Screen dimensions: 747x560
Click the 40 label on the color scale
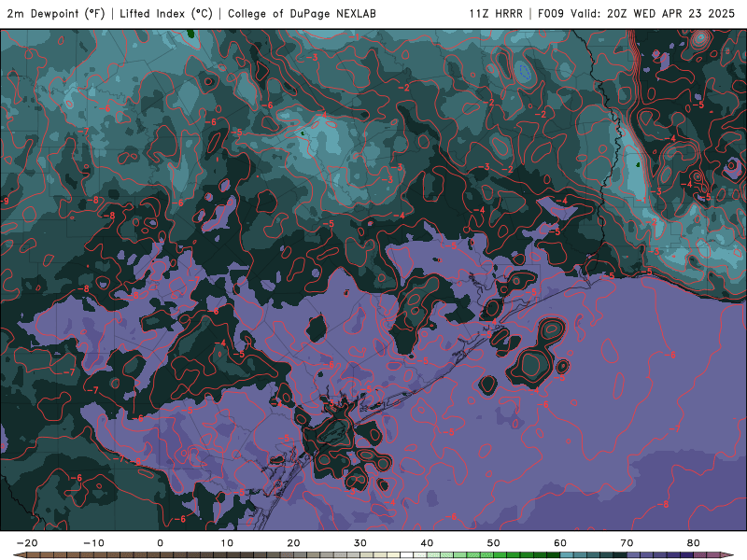427,543
